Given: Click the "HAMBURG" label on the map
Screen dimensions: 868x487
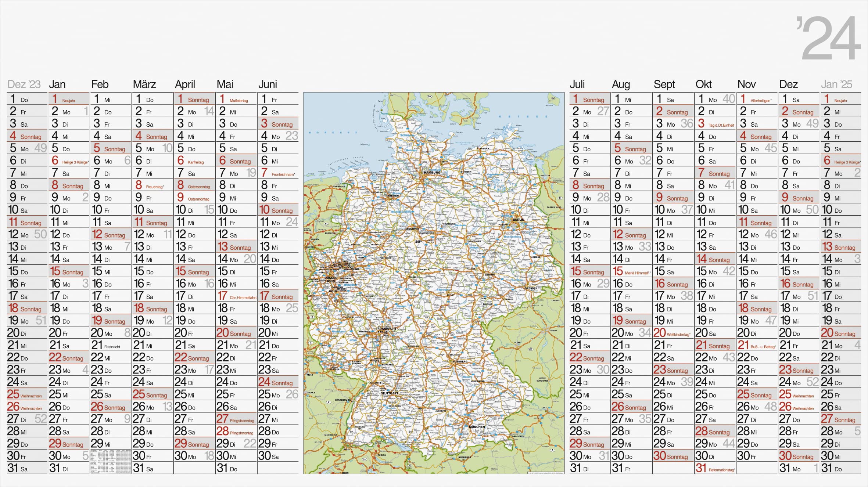Looking at the screenshot, I should tap(432, 172).
